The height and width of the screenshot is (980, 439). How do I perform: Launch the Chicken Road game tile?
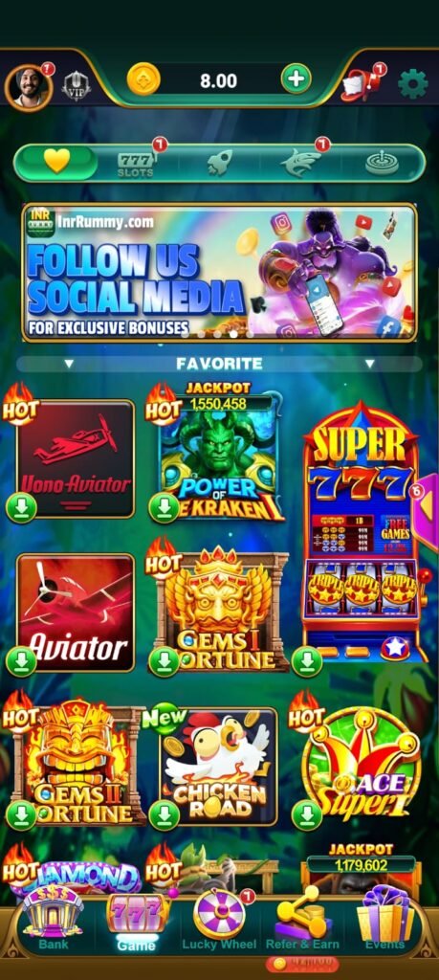pos(217,767)
